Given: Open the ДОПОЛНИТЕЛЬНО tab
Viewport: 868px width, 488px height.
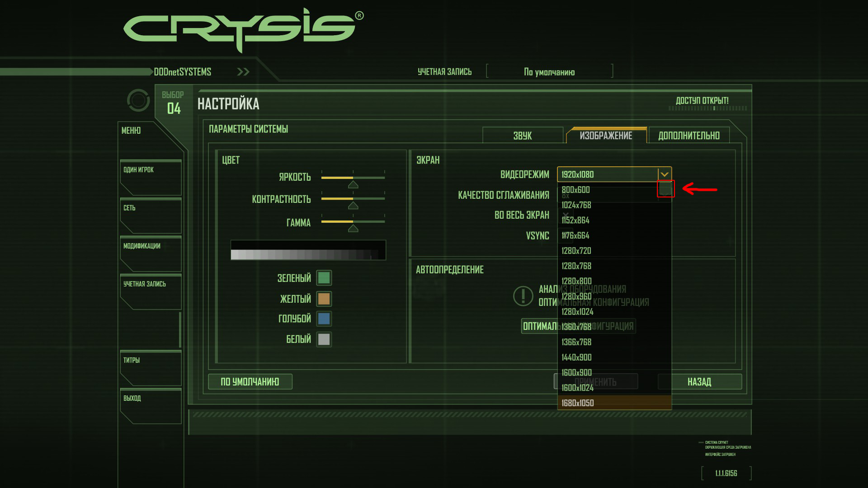Looking at the screenshot, I should [689, 136].
